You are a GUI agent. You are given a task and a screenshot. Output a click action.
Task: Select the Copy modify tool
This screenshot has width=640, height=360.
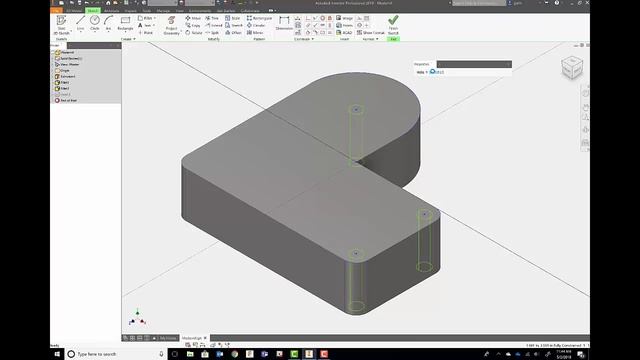(193, 25)
